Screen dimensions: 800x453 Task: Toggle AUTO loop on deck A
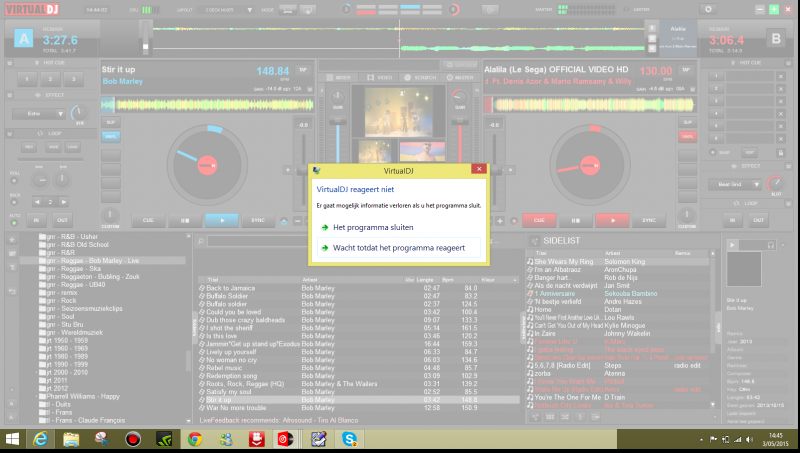(x=14, y=223)
